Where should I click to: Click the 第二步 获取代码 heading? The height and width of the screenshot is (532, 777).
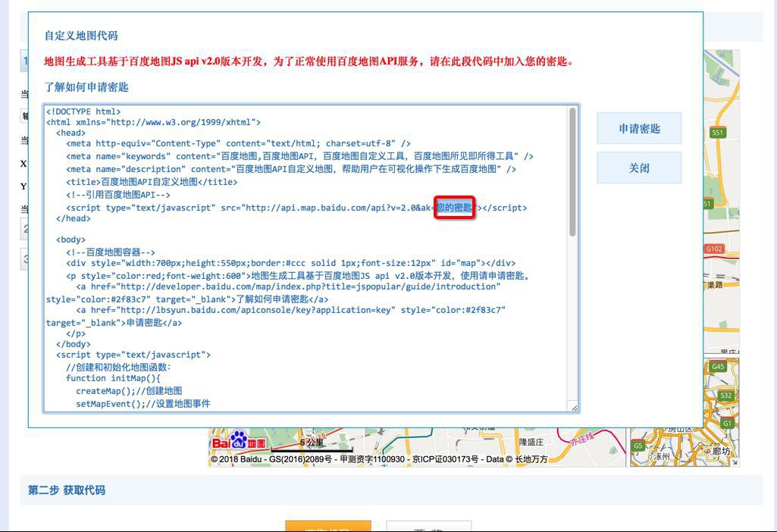[x=67, y=490]
